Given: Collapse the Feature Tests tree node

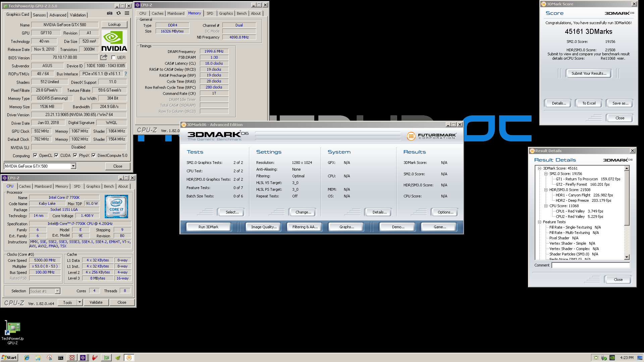Looking at the screenshot, I should click(539, 222).
